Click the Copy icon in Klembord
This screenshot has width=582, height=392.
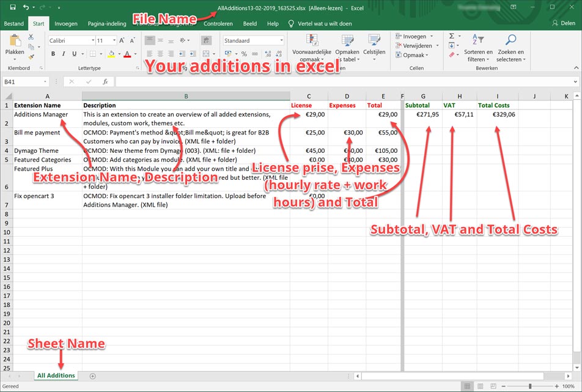pyautogui.click(x=31, y=46)
